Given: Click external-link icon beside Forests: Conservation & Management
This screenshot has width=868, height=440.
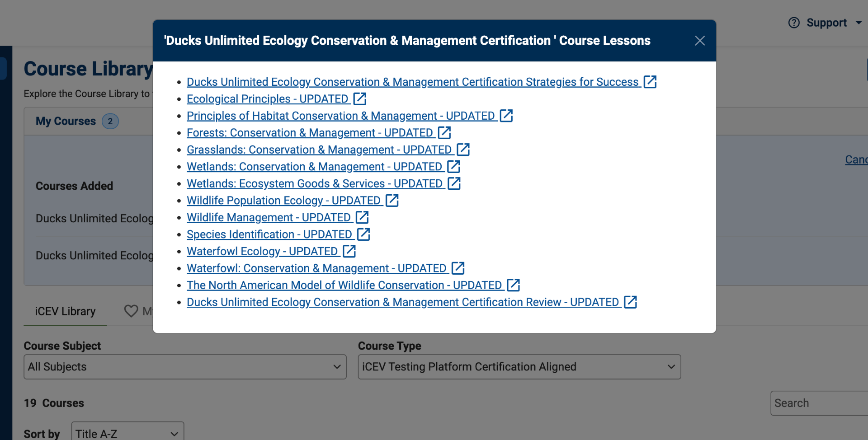Looking at the screenshot, I should tap(444, 132).
